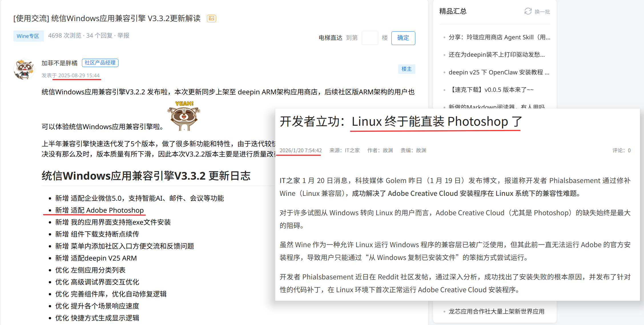Click the 举报 report link
The width and height of the screenshot is (644, 325).
coord(123,36)
